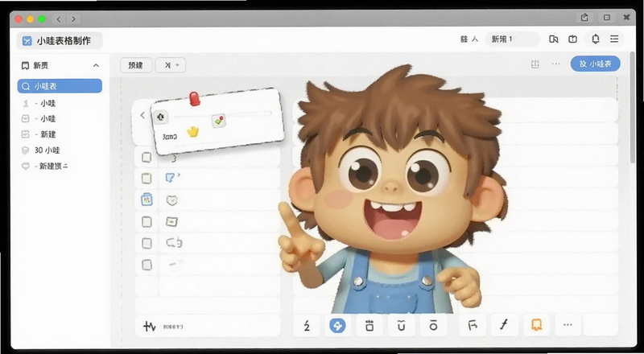This screenshot has width=644, height=354.
Task: Tick the checkbox in the row showing 3
Action: click(x=147, y=158)
